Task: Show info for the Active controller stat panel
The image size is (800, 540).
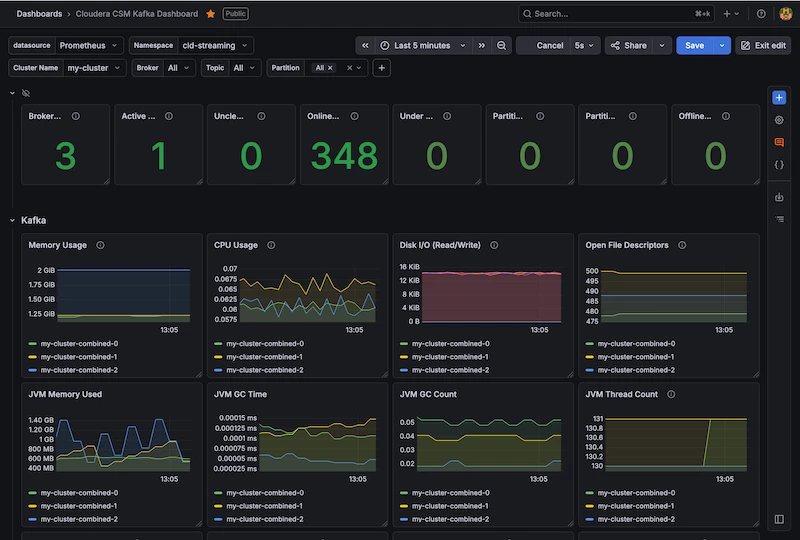Action: point(168,116)
